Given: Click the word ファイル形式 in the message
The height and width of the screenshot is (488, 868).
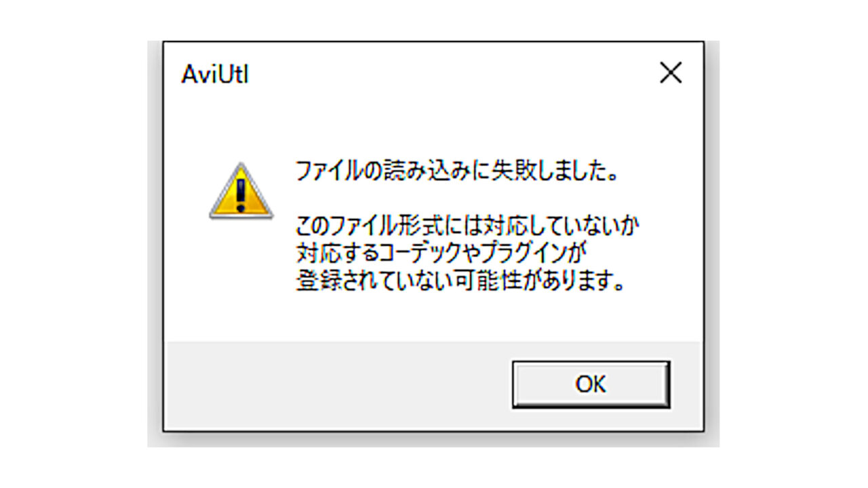Looking at the screenshot, I should 386,225.
